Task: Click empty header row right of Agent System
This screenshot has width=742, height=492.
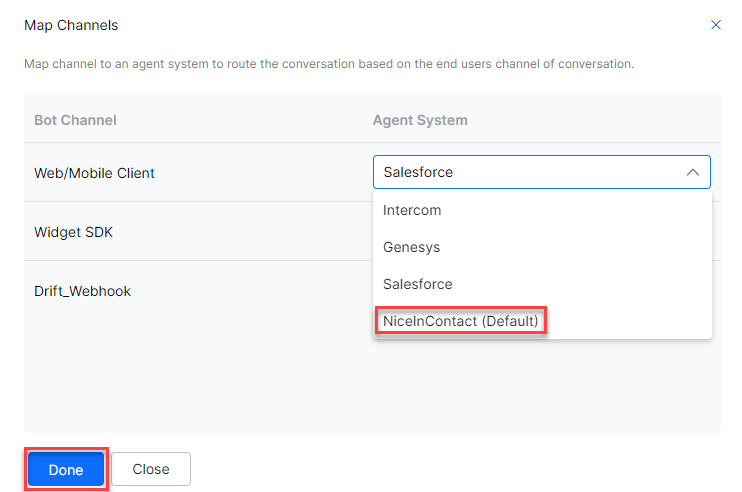Action: 600,120
